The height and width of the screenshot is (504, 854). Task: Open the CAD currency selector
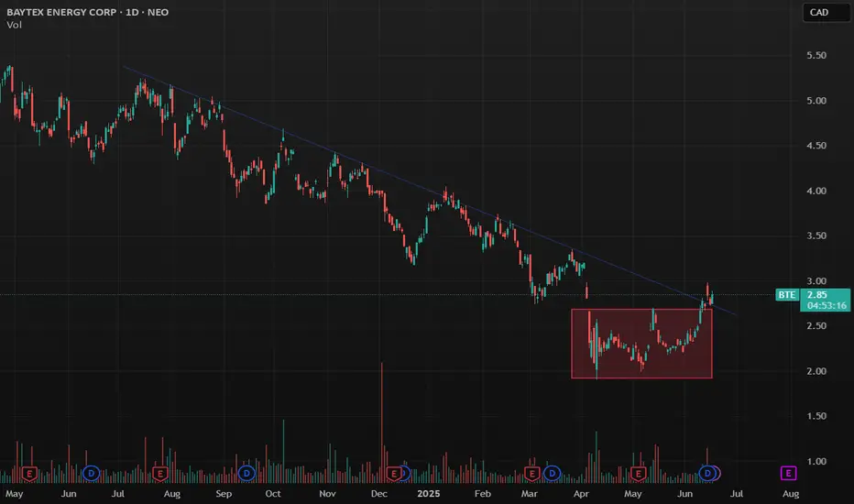(826, 12)
